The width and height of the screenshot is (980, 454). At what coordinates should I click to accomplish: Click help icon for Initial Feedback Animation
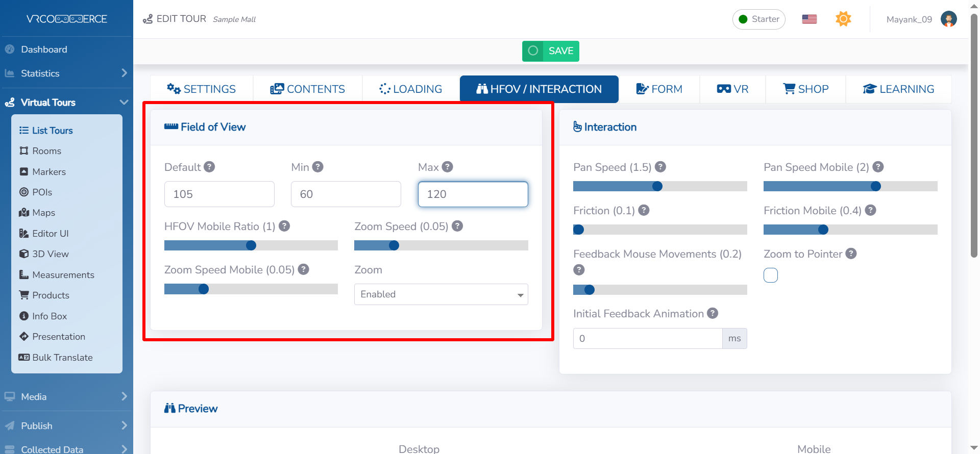(713, 313)
